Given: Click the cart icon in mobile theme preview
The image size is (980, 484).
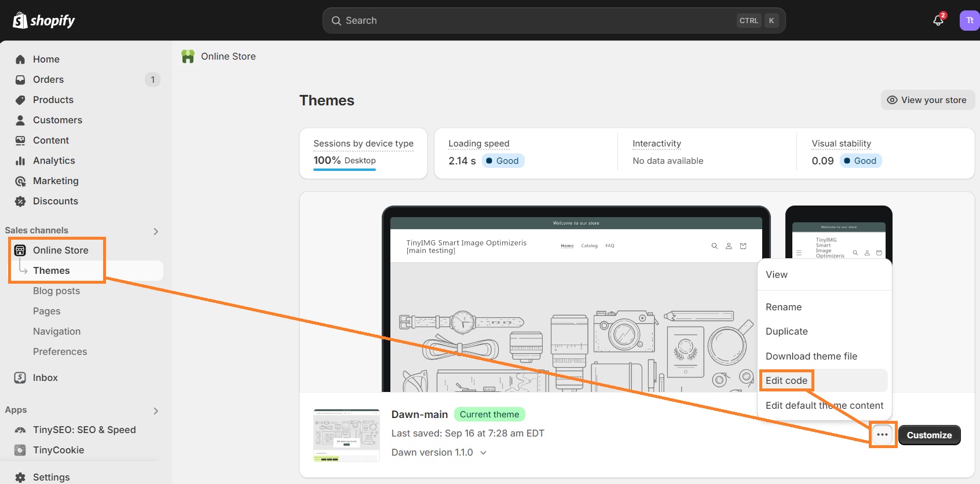Looking at the screenshot, I should [879, 253].
